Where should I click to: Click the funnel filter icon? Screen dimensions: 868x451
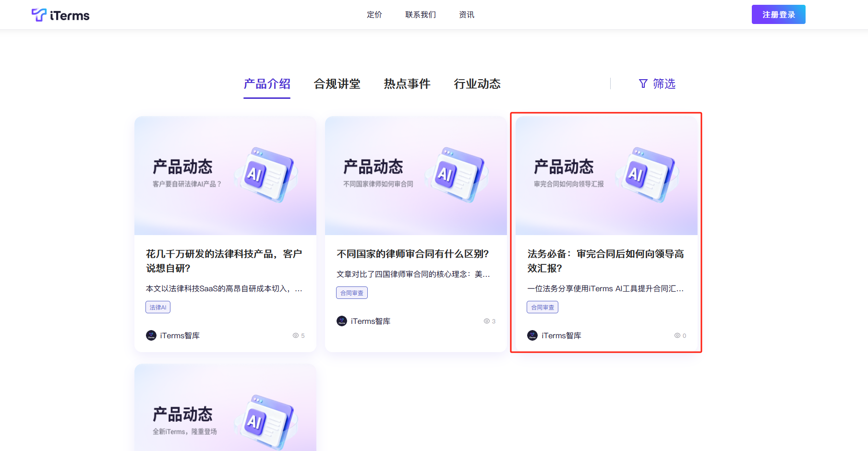643,84
